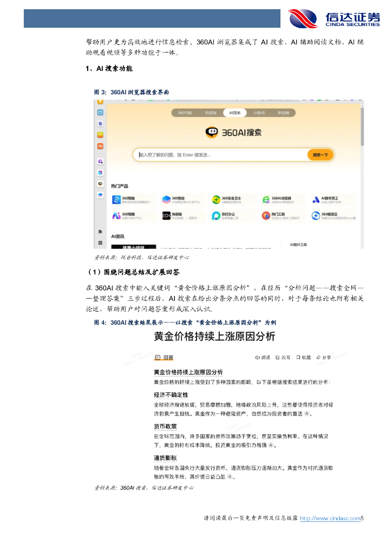Image resolution: width=392 pixels, height=555 pixels.
Task: Click citation marker 4 after 首选
Action: tap(306, 414)
